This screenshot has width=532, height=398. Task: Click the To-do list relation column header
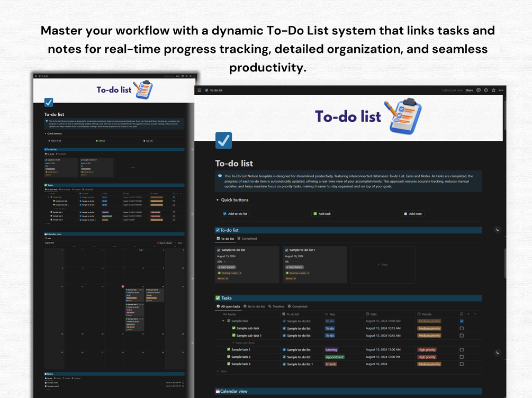pos(291,314)
